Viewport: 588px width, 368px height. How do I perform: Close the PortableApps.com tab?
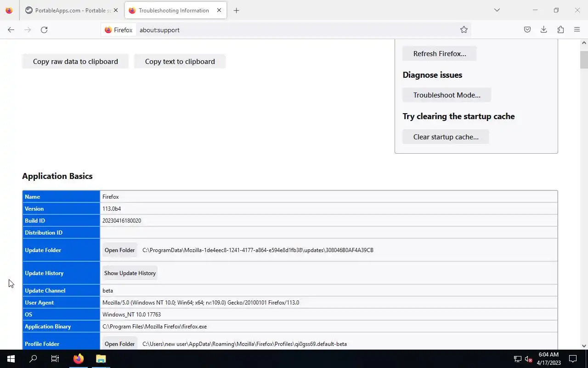tap(115, 10)
